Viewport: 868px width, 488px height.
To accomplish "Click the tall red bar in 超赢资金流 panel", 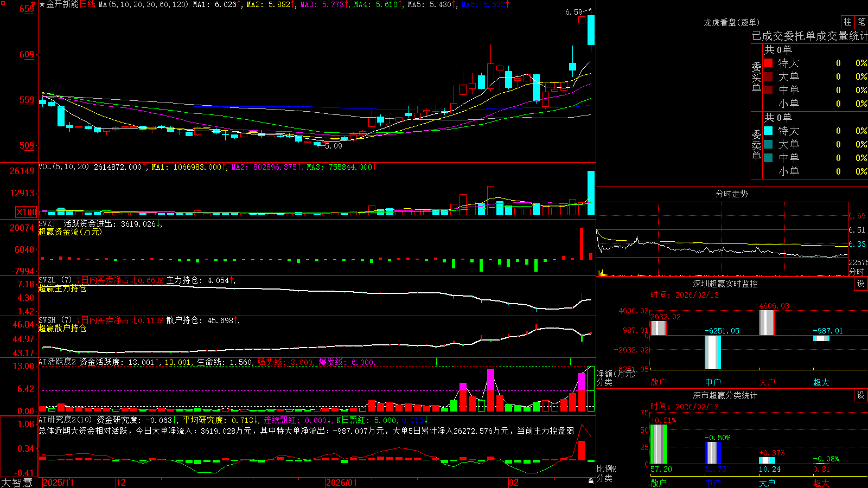I will point(582,243).
